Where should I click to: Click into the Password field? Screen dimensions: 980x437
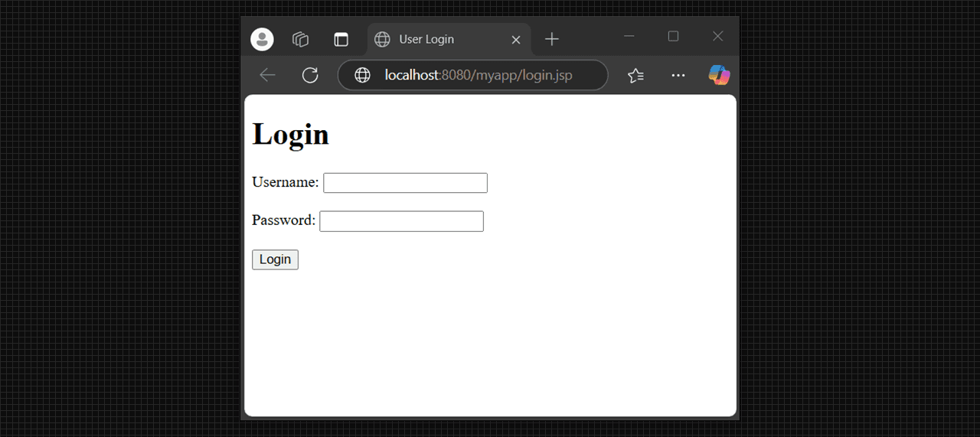(401, 221)
